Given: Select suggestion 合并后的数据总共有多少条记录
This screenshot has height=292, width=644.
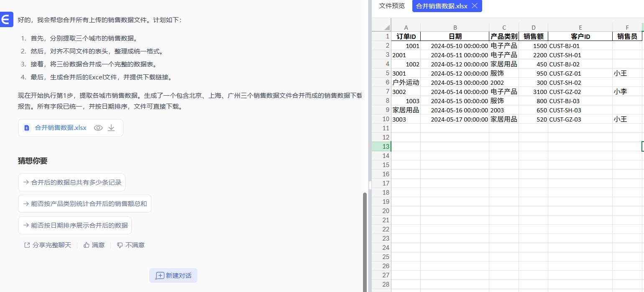Looking at the screenshot, I should [72, 182].
